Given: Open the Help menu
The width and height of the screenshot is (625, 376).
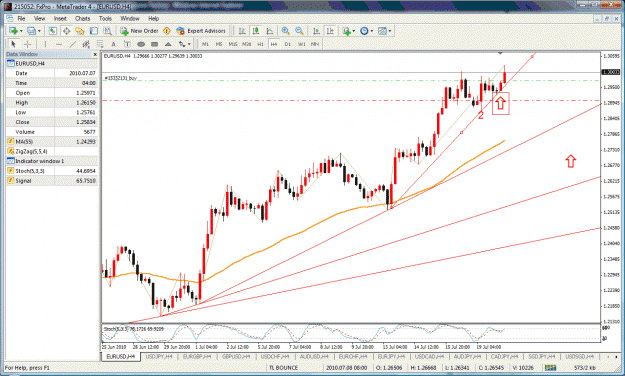Looking at the screenshot, I should (x=153, y=18).
